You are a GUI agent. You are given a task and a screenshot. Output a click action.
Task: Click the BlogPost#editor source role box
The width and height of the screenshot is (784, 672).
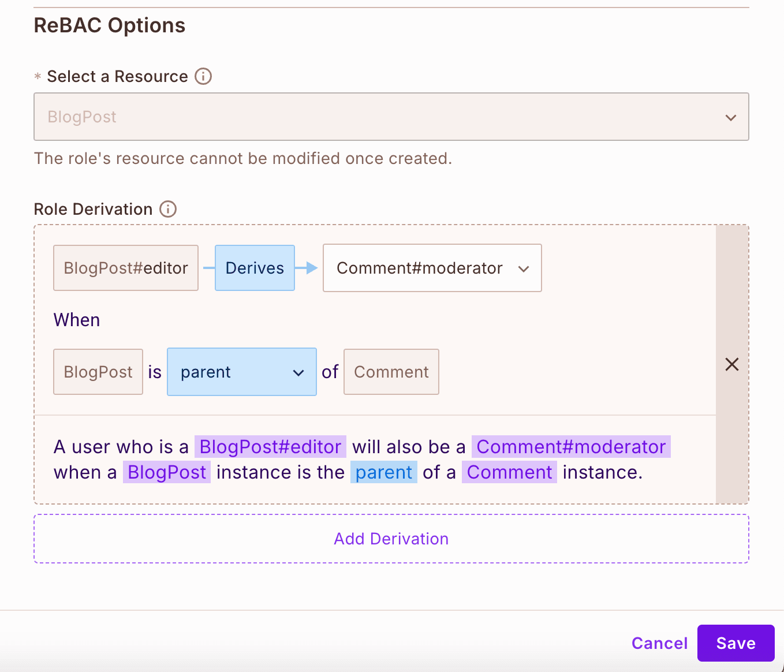(x=126, y=268)
